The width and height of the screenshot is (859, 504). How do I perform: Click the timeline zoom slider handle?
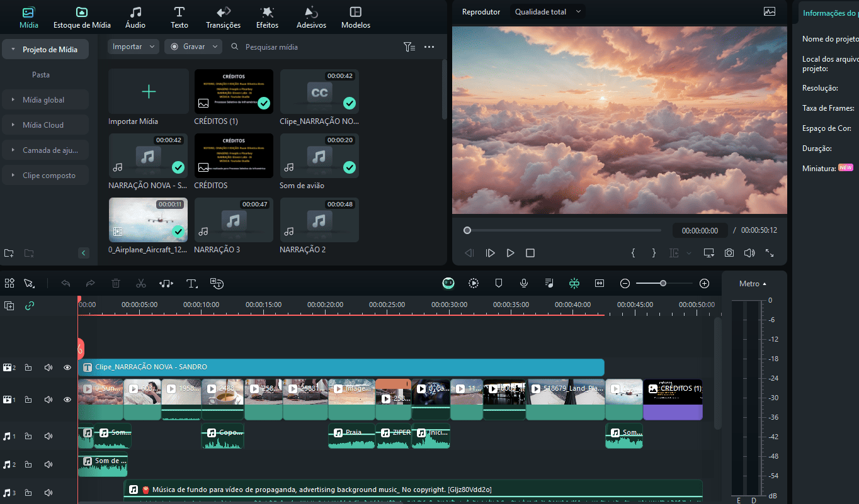pos(663,284)
